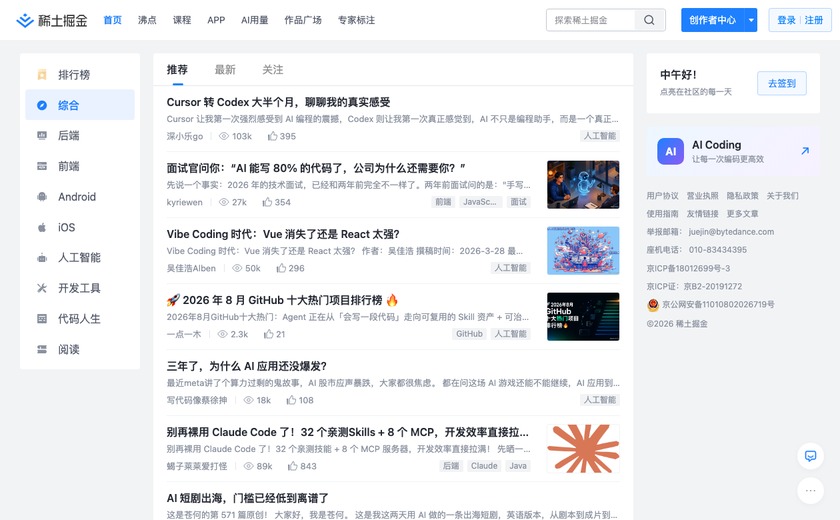
Task: Like the 三年了 AI 应用 article
Action: [x=291, y=400]
